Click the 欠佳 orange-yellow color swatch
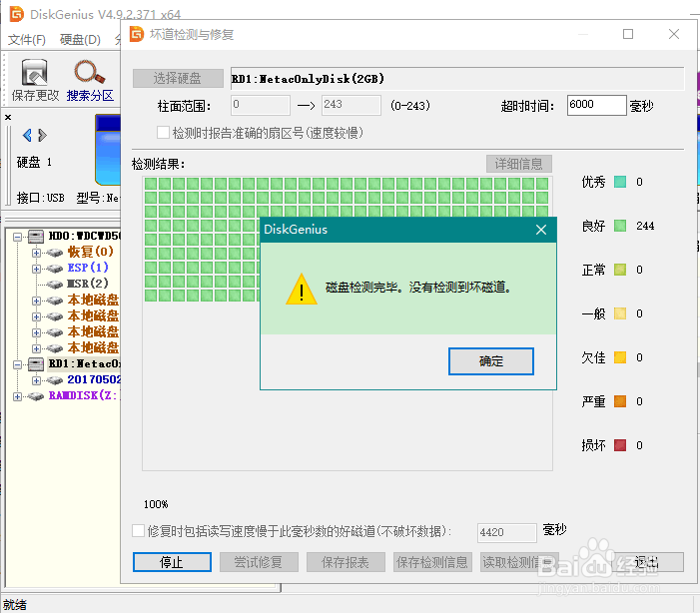 (x=620, y=357)
